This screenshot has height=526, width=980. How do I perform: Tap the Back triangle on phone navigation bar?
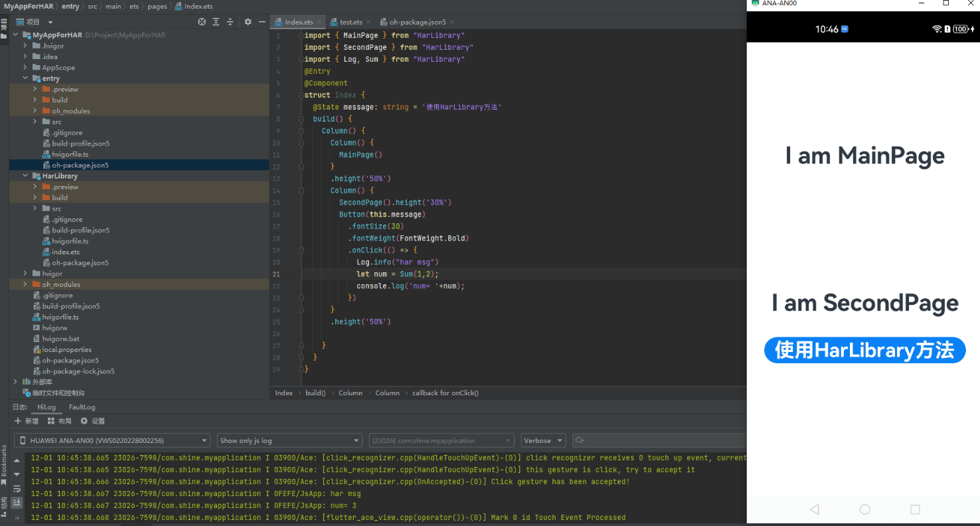(x=814, y=509)
